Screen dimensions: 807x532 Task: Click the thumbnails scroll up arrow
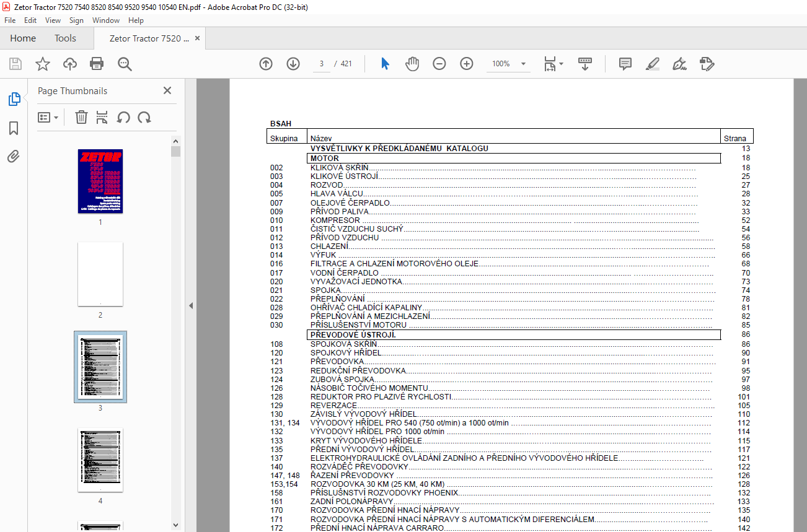click(x=176, y=141)
